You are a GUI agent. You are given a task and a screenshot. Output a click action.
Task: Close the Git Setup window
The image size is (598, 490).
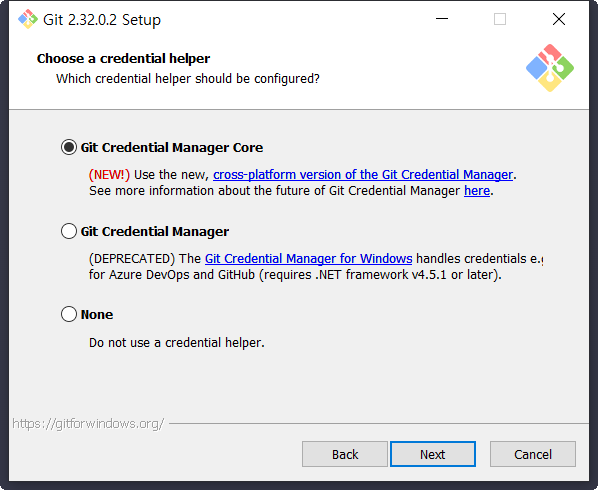pos(559,19)
